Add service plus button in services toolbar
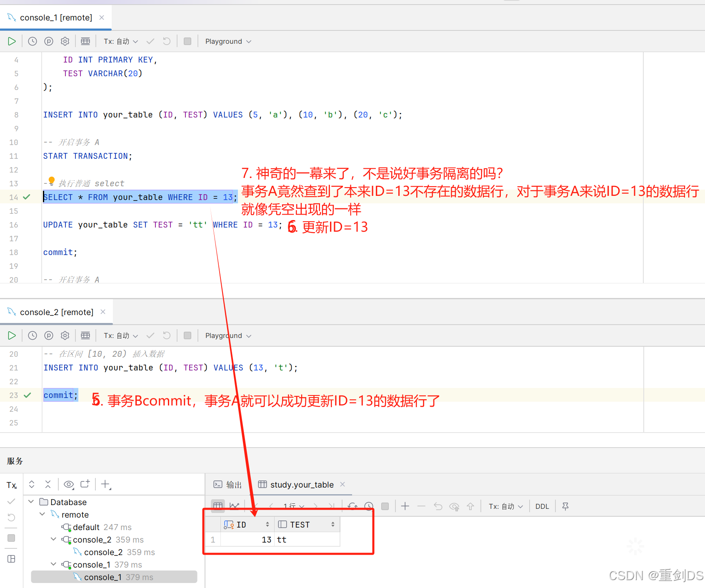 click(x=105, y=484)
